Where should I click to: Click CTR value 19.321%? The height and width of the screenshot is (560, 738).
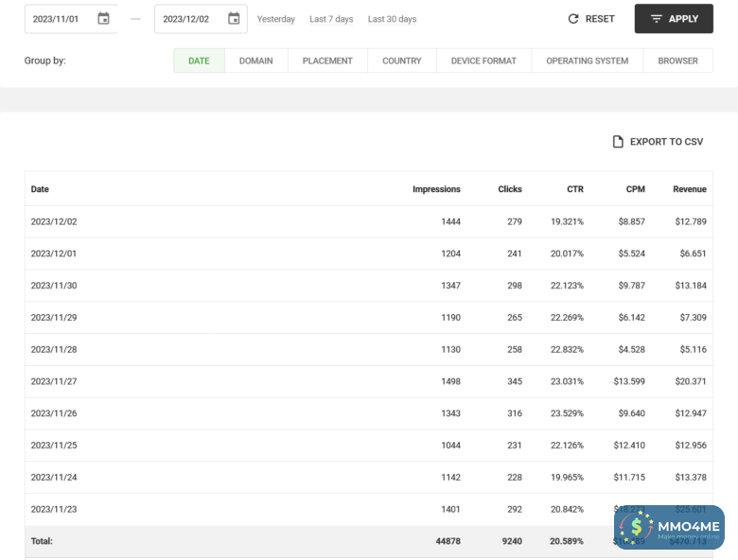click(567, 221)
